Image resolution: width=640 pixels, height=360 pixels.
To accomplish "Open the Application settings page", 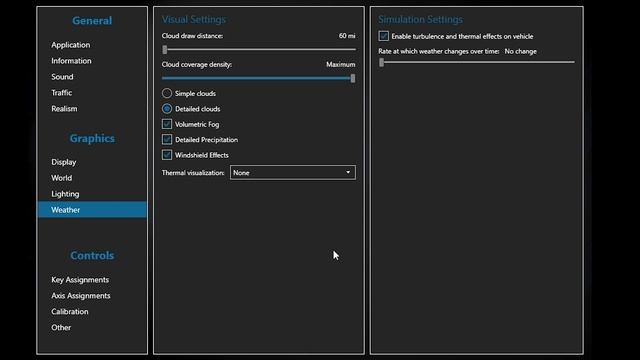I will click(x=71, y=45).
